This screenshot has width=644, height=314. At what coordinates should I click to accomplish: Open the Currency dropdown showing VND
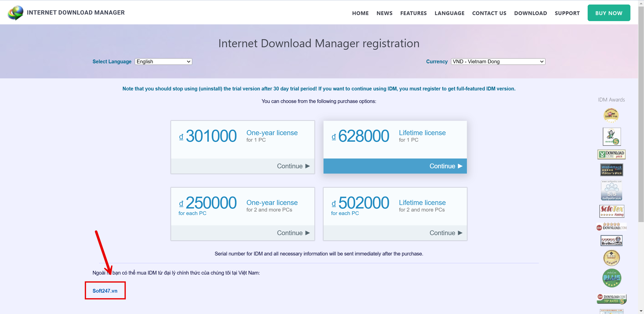tap(498, 62)
